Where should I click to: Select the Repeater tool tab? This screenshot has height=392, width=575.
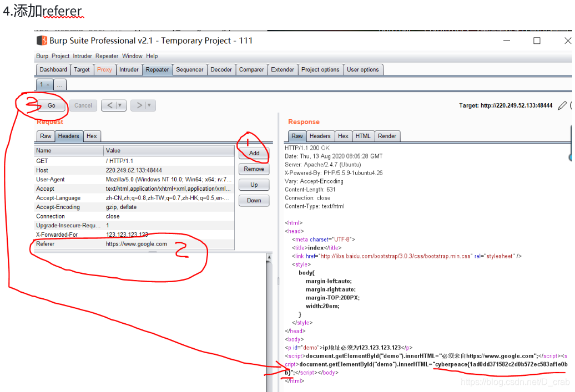click(x=157, y=70)
